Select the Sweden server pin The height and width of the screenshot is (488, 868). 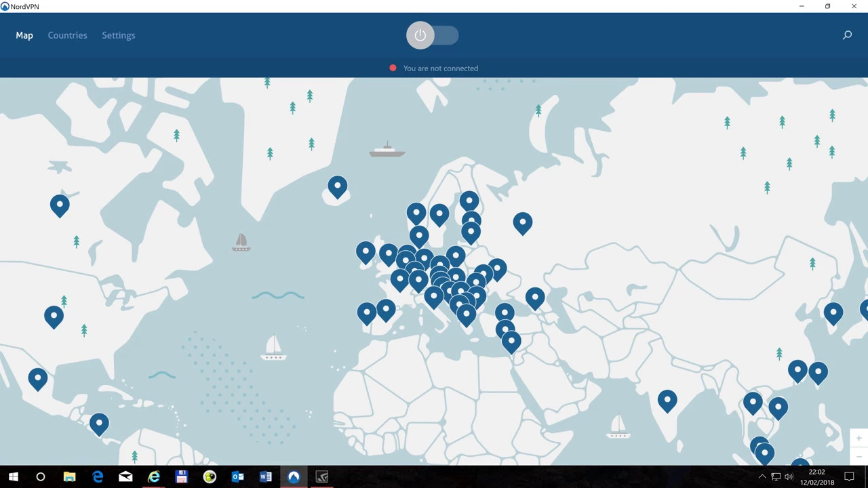click(x=439, y=214)
